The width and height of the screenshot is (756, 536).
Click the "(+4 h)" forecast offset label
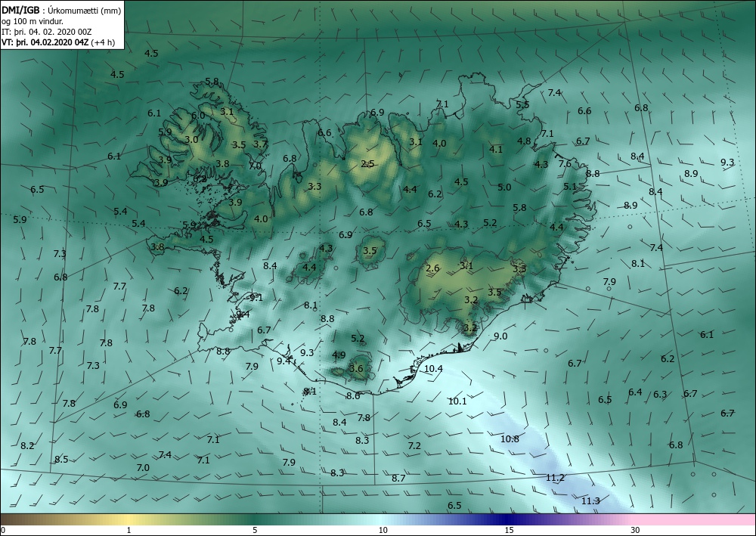(x=103, y=42)
